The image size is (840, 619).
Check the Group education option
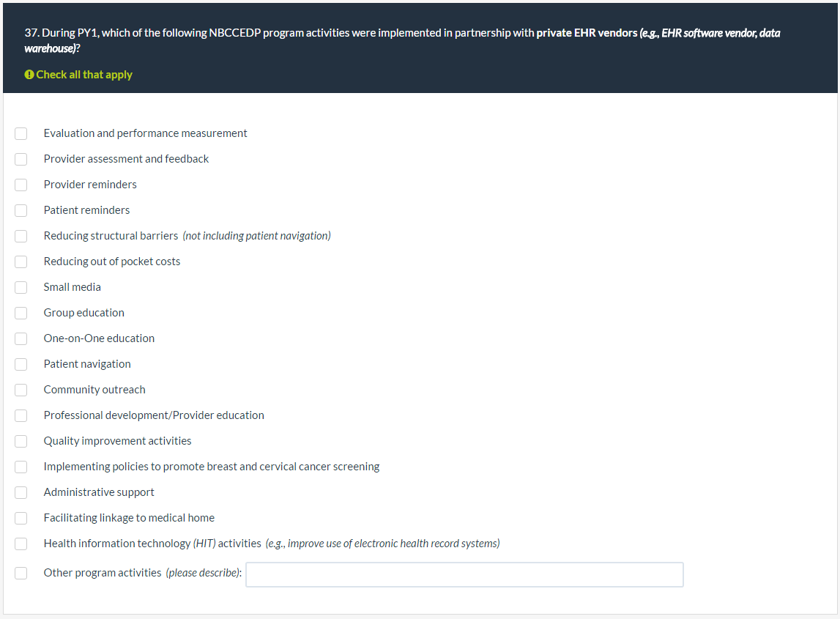coord(21,313)
